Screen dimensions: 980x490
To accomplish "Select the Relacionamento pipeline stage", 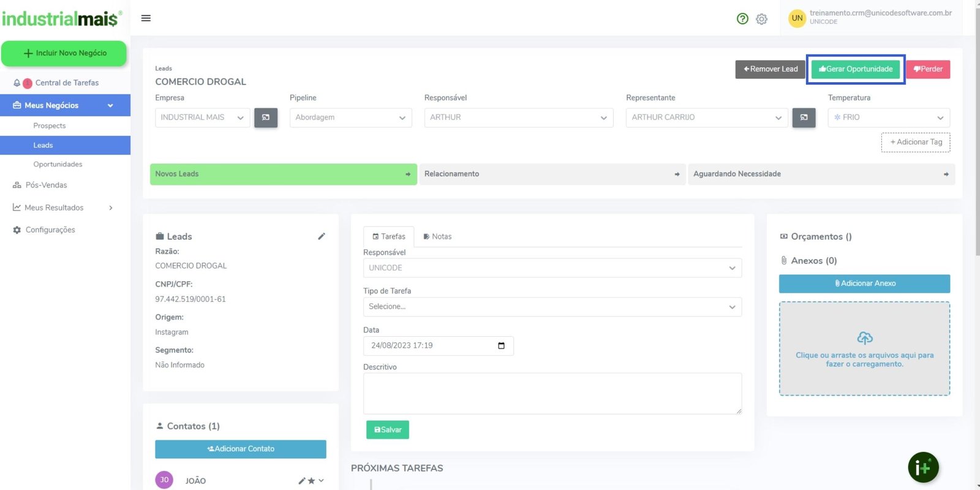I will pos(552,174).
